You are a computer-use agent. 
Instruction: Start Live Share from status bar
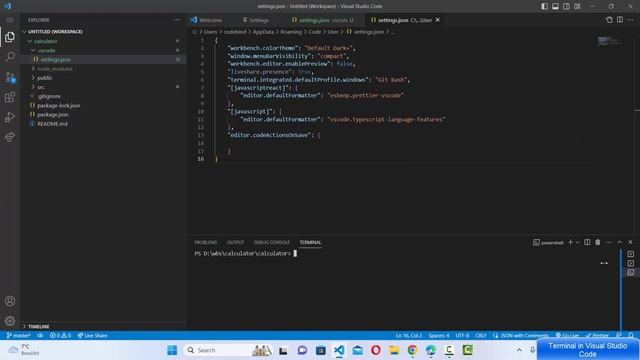click(x=92, y=336)
